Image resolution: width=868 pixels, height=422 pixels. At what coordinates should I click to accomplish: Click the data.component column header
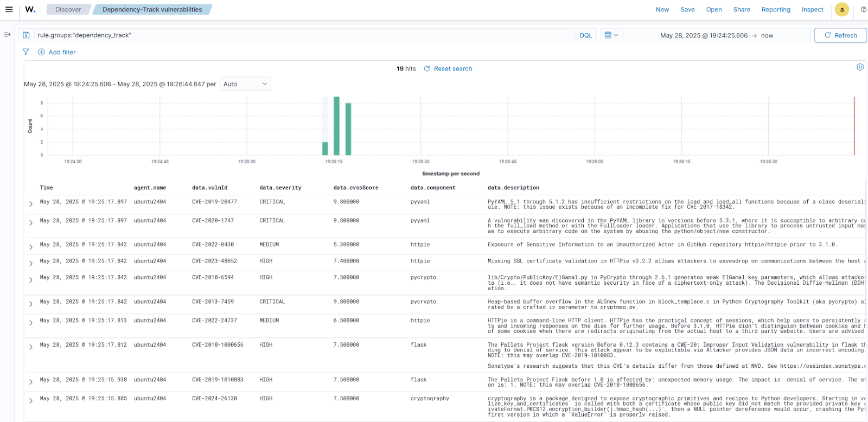coord(433,188)
